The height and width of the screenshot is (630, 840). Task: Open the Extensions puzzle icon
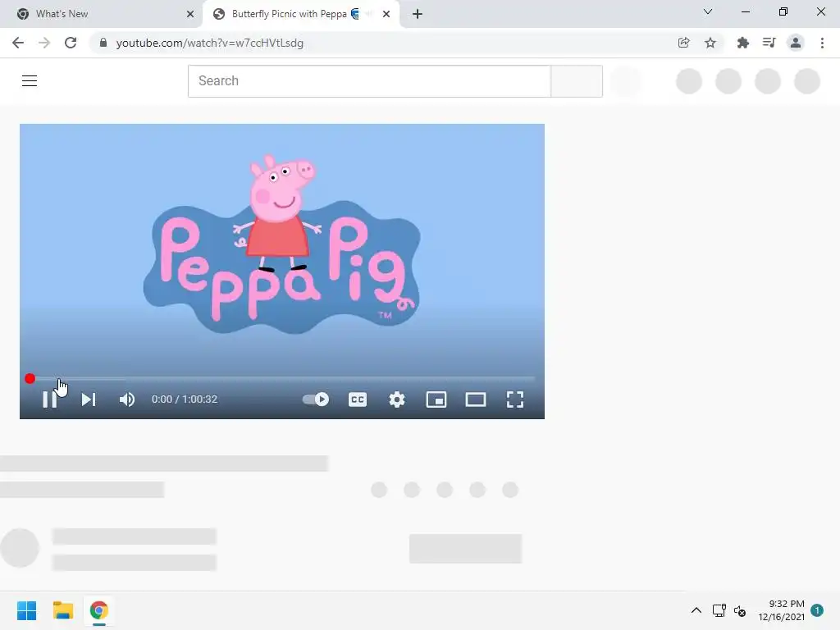click(x=742, y=43)
